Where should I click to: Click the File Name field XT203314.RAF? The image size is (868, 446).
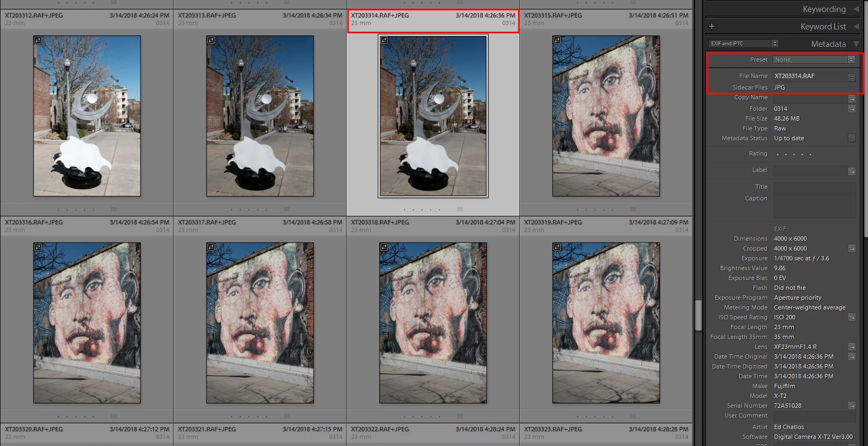click(810, 76)
